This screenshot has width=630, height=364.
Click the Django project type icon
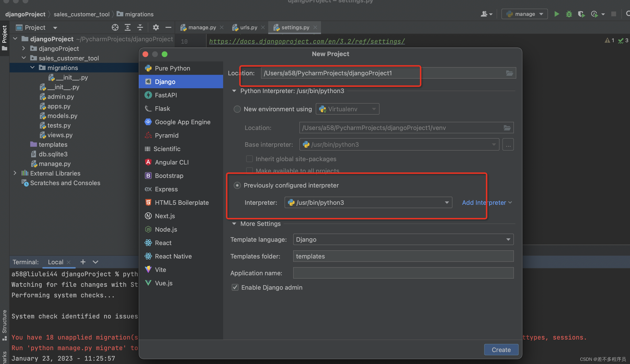coord(149,82)
